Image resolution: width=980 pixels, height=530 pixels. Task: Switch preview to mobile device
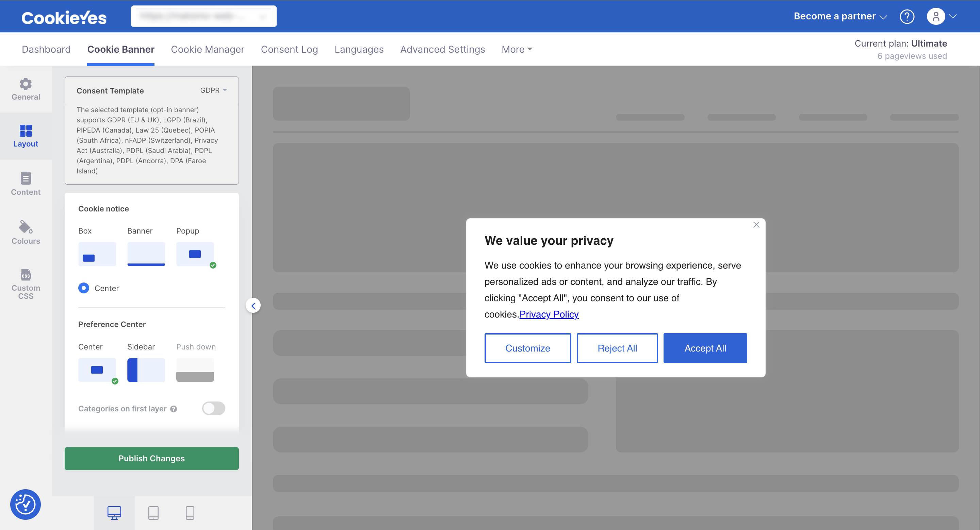[x=190, y=513]
